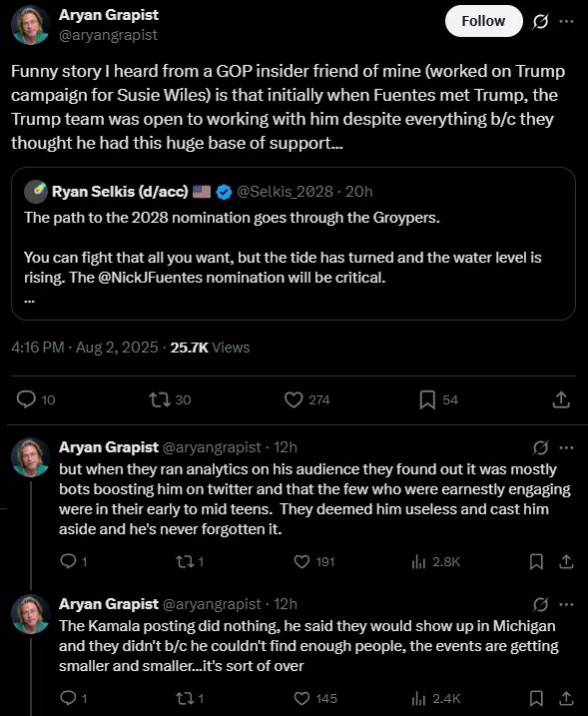Open more options on the analytics reply

tap(566, 447)
